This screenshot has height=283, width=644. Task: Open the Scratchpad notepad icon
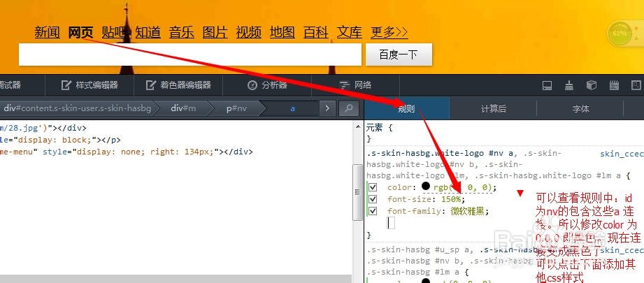tap(614, 85)
